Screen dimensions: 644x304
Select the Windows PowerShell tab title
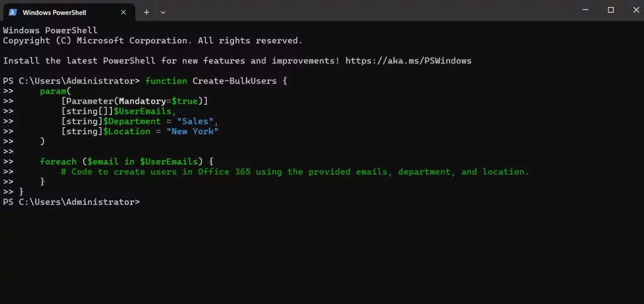point(53,12)
